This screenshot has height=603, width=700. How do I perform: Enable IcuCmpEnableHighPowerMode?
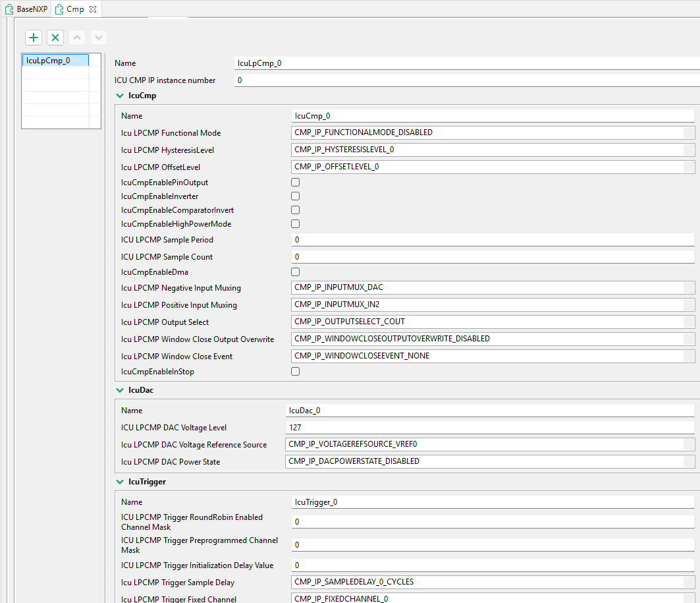pos(295,223)
